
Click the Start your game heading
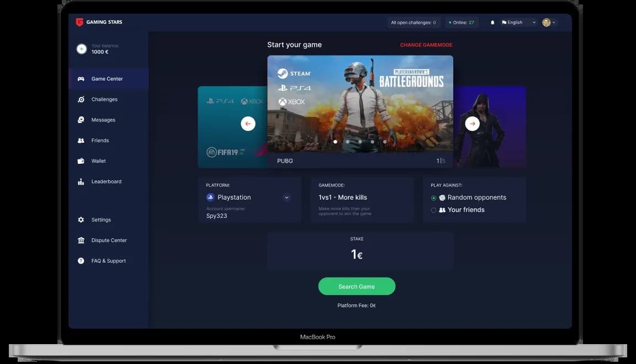294,45
